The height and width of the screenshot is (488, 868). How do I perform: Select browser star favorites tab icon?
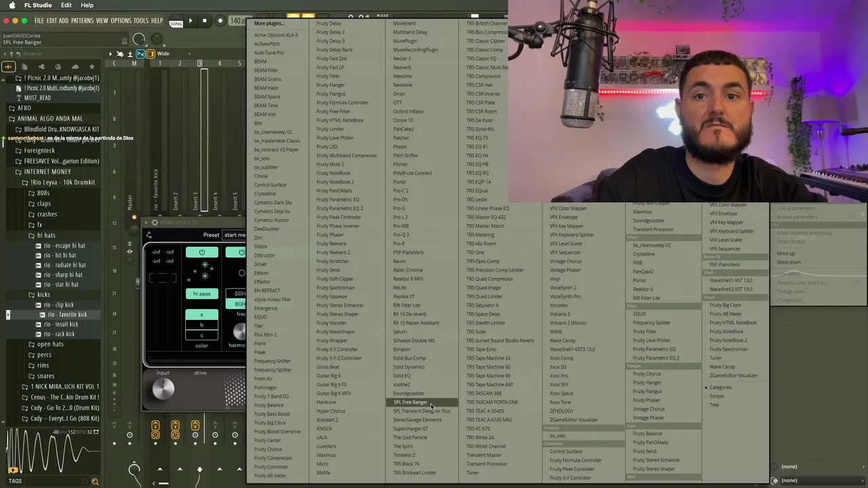91,66
